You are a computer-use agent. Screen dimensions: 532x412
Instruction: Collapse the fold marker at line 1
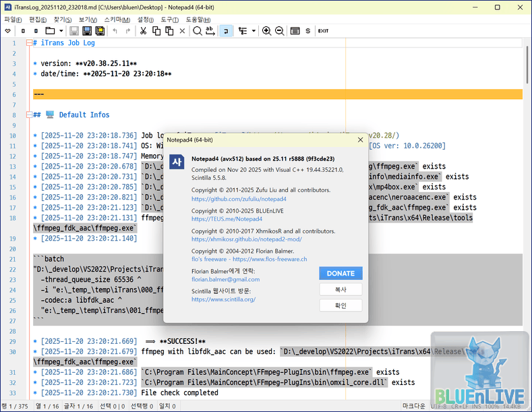[x=28, y=43]
